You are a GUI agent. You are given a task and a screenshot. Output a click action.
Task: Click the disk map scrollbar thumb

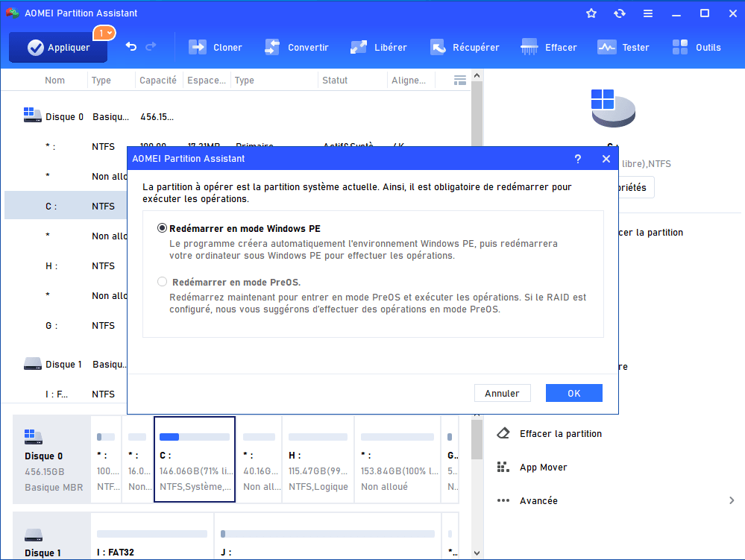point(477,440)
